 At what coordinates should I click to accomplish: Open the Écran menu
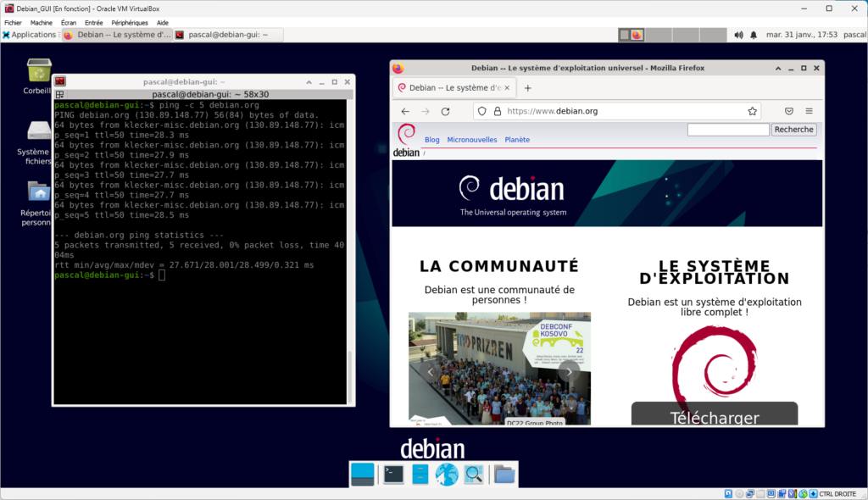pyautogui.click(x=69, y=23)
